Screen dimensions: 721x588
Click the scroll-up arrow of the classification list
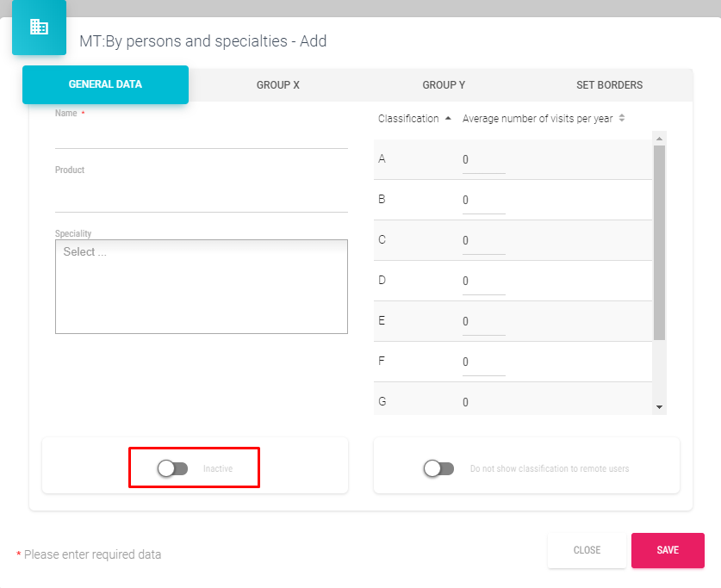coord(659,138)
